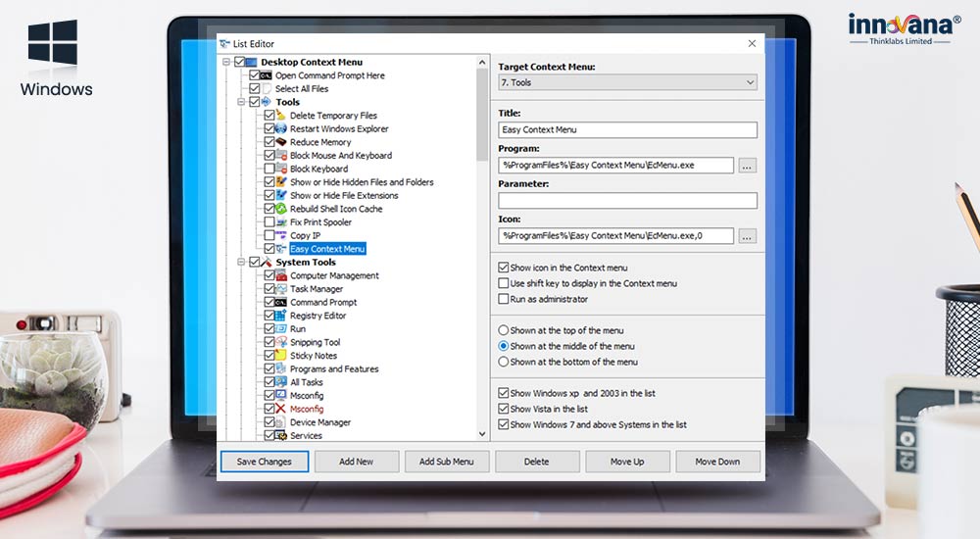980x539 pixels.
Task: Click the tree vertical scrollbar thumb
Action: [x=482, y=115]
